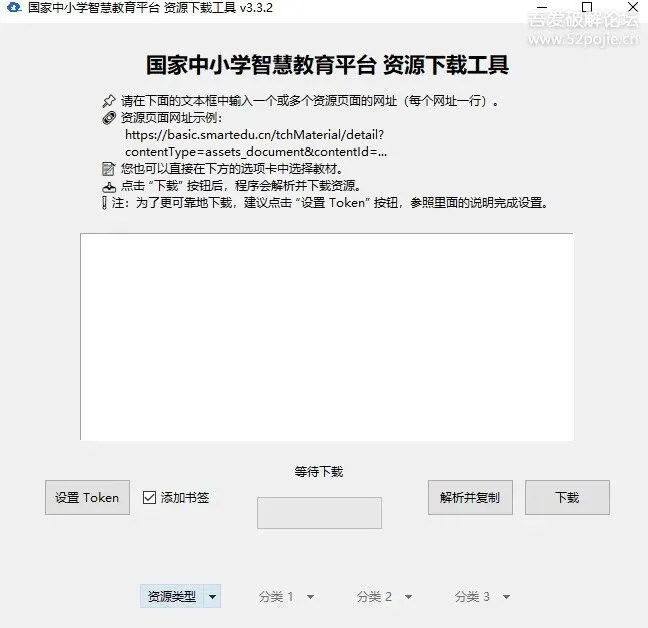
Task: Expand the 分类 1 dropdown
Action: [x=286, y=597]
